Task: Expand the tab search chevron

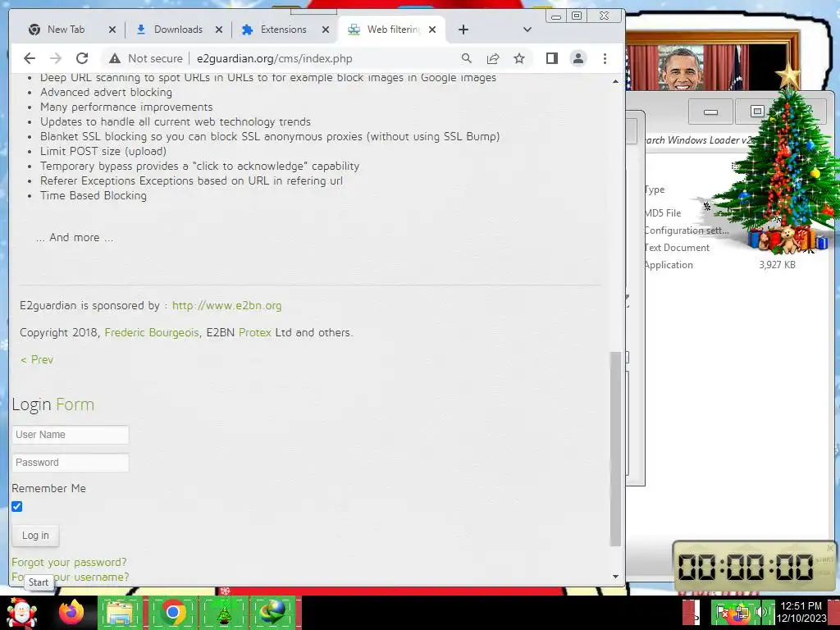Action: pos(527,30)
